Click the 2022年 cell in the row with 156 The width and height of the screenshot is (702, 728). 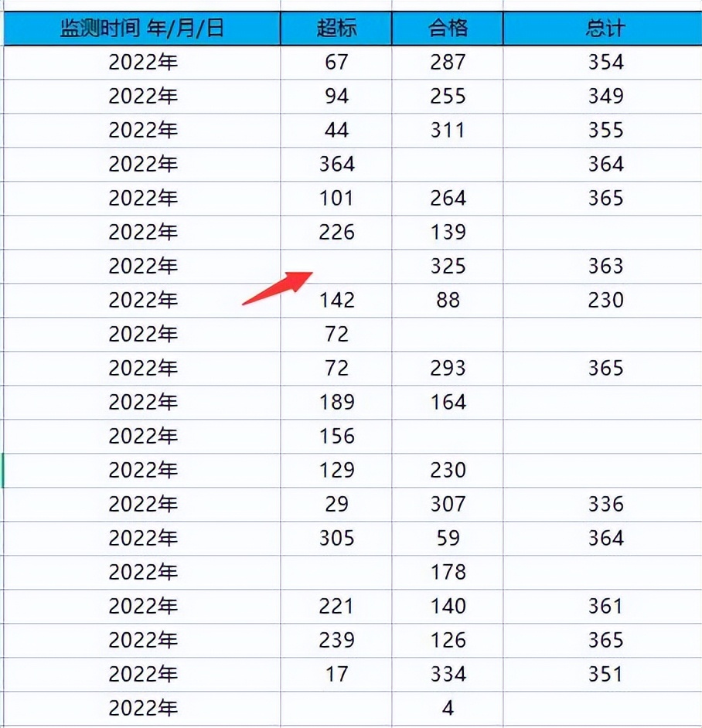coord(142,437)
